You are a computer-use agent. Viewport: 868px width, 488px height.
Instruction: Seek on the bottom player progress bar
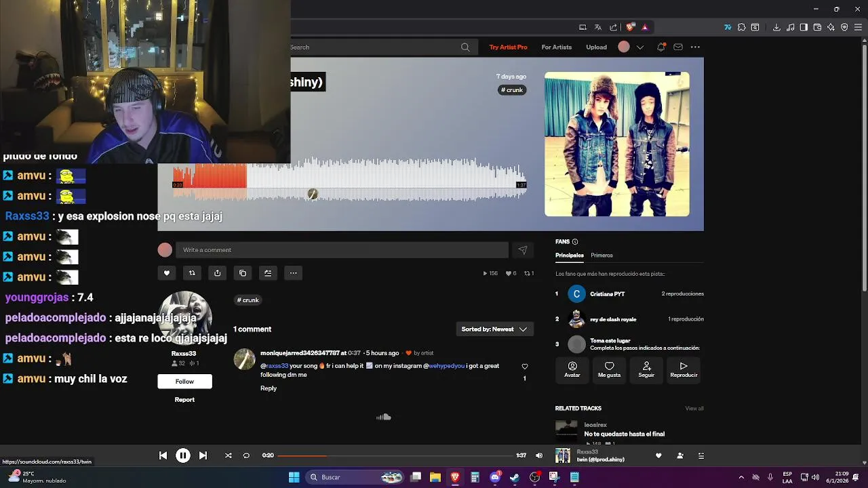click(x=395, y=455)
